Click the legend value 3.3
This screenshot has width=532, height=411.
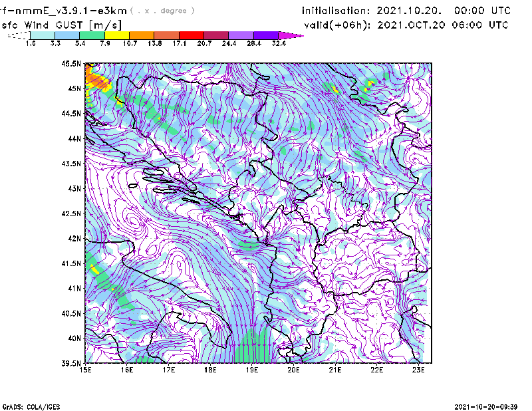[x=55, y=43]
